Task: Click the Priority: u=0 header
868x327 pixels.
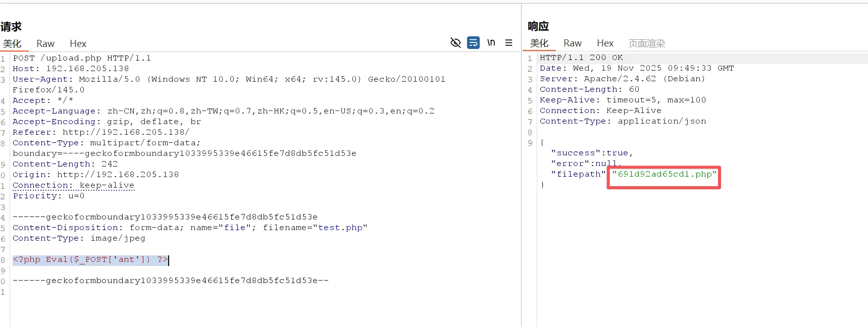Action: pyautogui.click(x=48, y=196)
